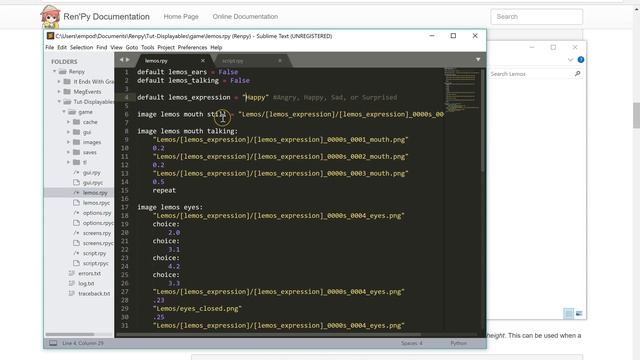This screenshot has width=640, height=360.
Task: Click the tab history forward arrow
Action: [127, 60]
